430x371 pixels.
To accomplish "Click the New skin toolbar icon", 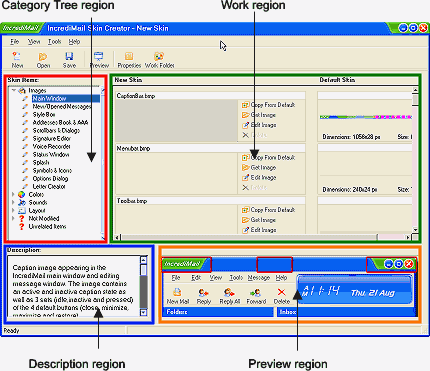I will (17, 56).
